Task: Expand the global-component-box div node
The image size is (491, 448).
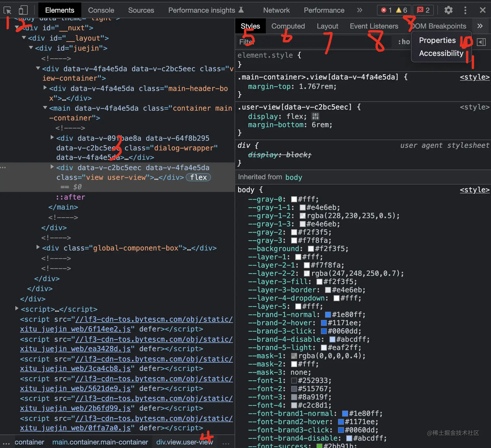Action: point(38,247)
